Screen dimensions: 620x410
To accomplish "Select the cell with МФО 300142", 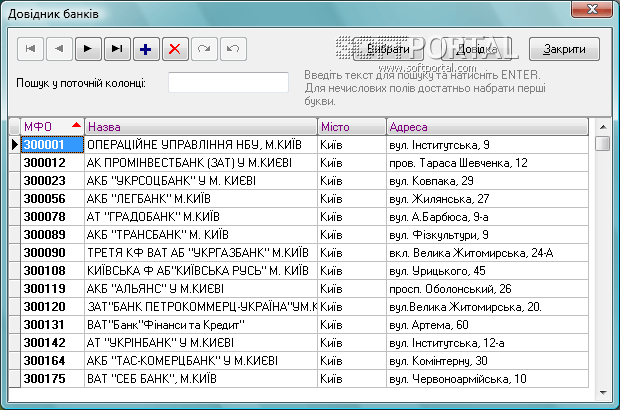I will pyautogui.click(x=52, y=343).
